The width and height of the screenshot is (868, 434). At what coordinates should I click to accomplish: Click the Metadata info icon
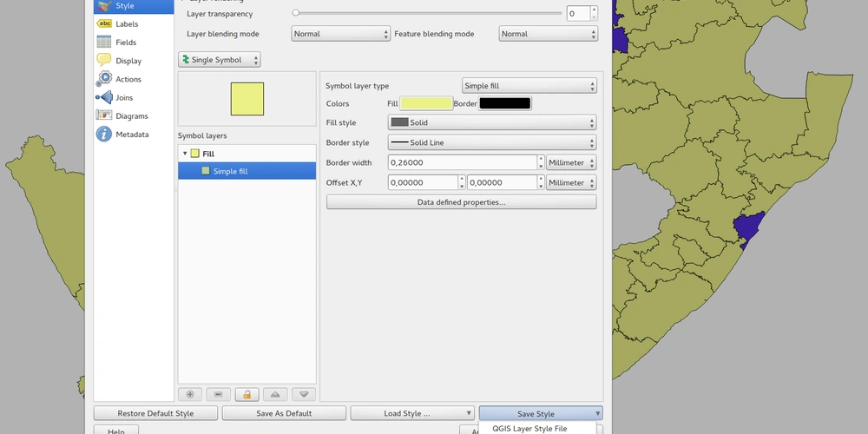click(103, 134)
